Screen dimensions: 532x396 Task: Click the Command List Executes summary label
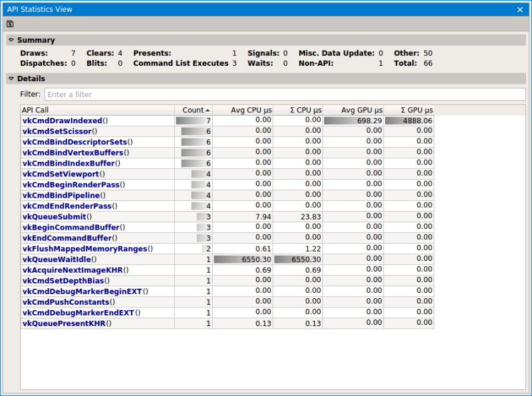coord(181,63)
